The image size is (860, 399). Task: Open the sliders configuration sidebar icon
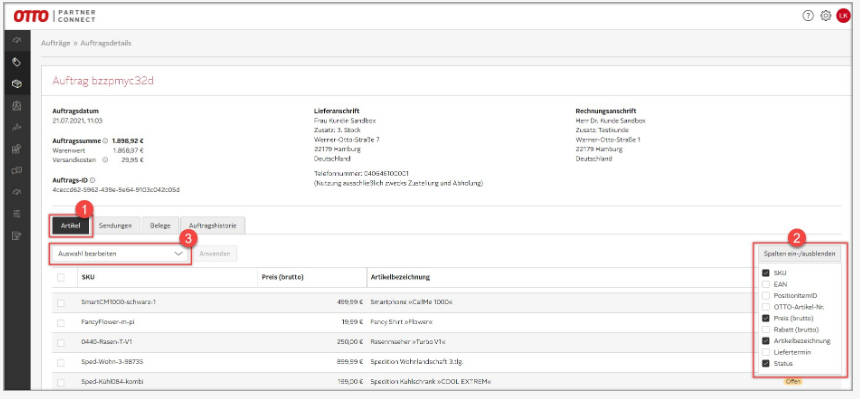(16, 213)
